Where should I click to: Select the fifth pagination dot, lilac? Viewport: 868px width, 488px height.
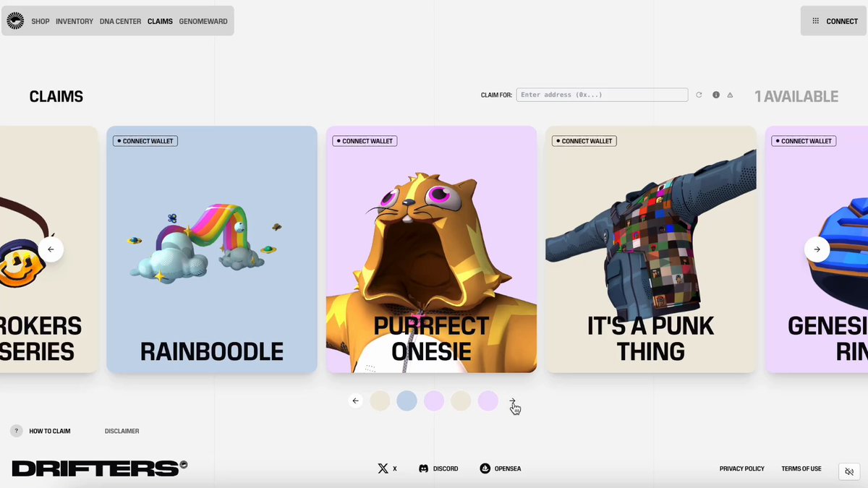pyautogui.click(x=488, y=401)
